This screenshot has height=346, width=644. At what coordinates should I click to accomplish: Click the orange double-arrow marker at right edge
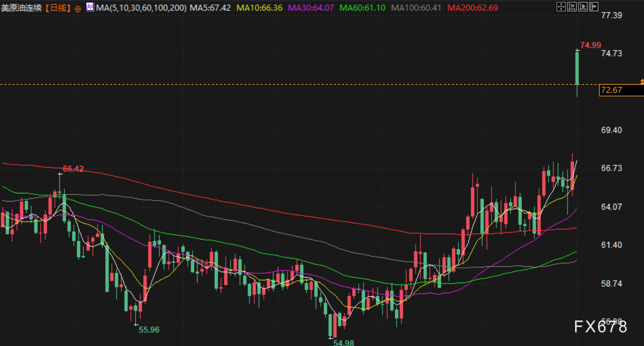641,81
